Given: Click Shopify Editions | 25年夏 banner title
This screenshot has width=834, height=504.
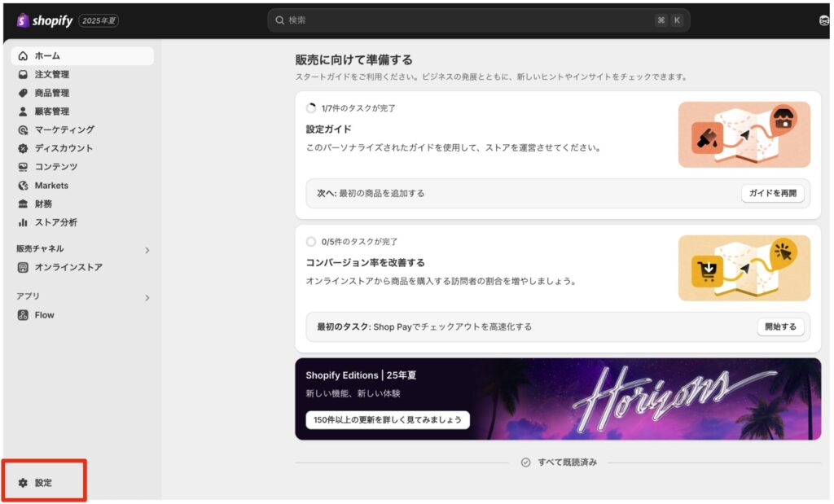Looking at the screenshot, I should [x=361, y=375].
